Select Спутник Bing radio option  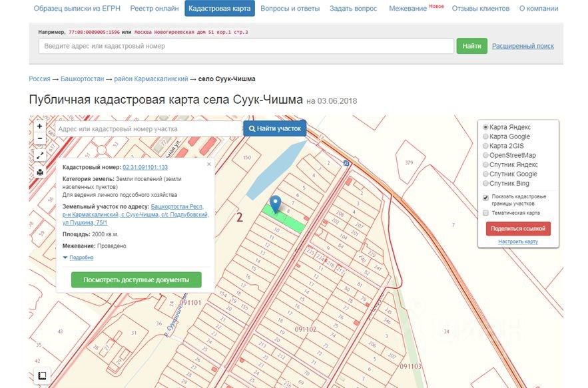click(485, 183)
